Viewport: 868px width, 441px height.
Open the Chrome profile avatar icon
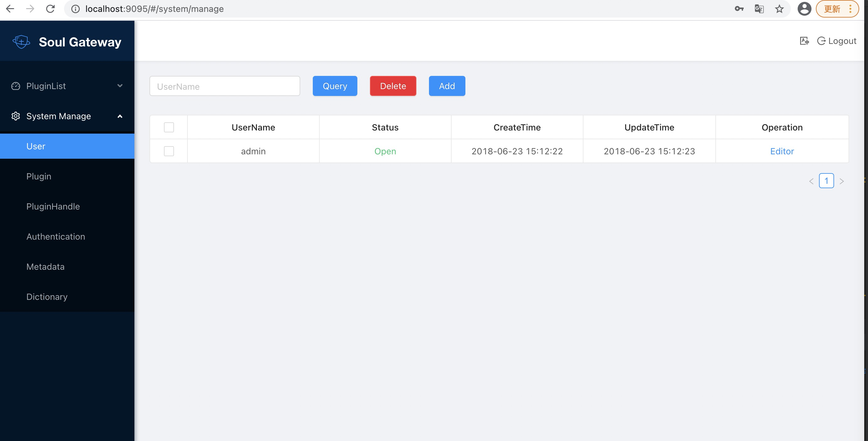(804, 9)
